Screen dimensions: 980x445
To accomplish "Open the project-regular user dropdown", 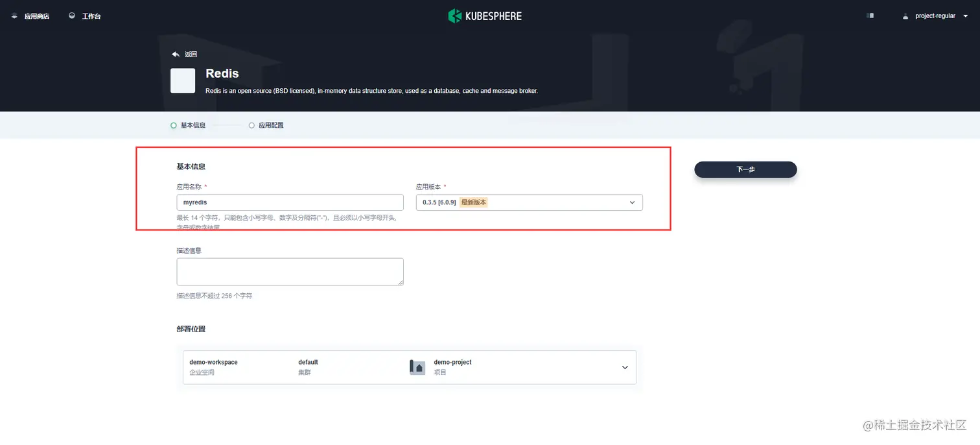I will point(941,16).
